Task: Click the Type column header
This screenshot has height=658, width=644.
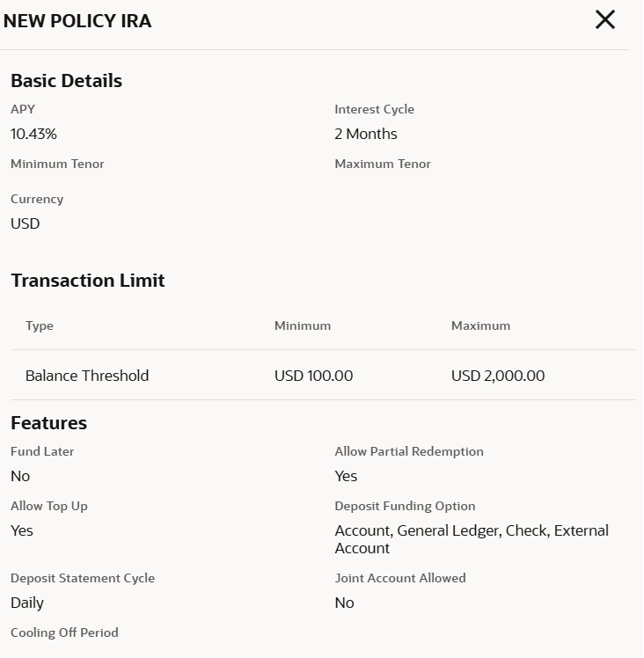Action: pyautogui.click(x=40, y=325)
